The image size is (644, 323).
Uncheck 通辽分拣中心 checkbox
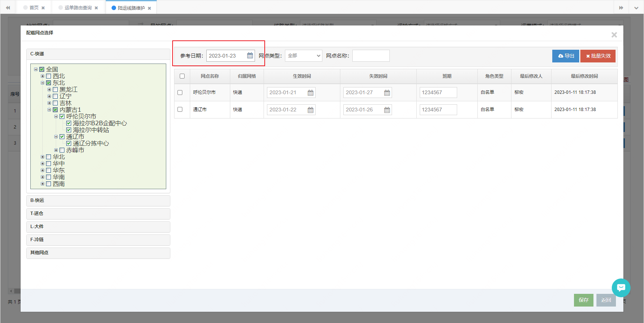[69, 144]
